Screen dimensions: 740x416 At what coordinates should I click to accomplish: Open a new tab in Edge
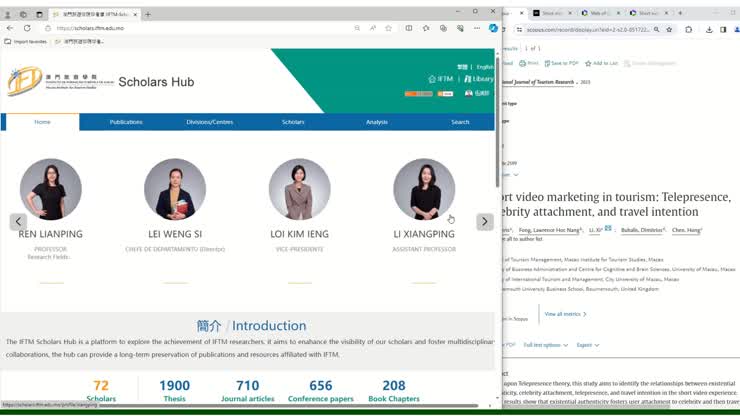[148, 15]
